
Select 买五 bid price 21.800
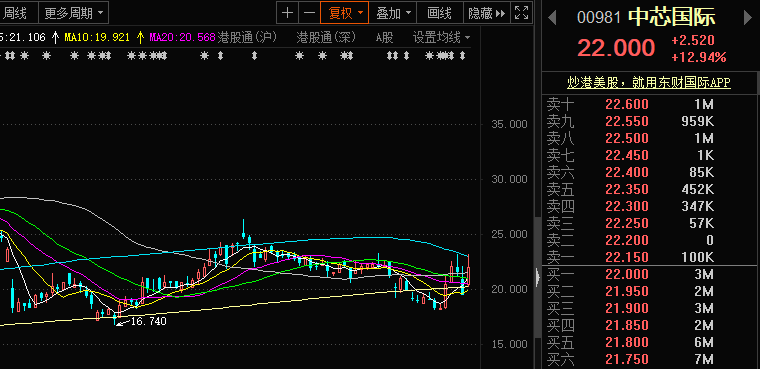627,342
